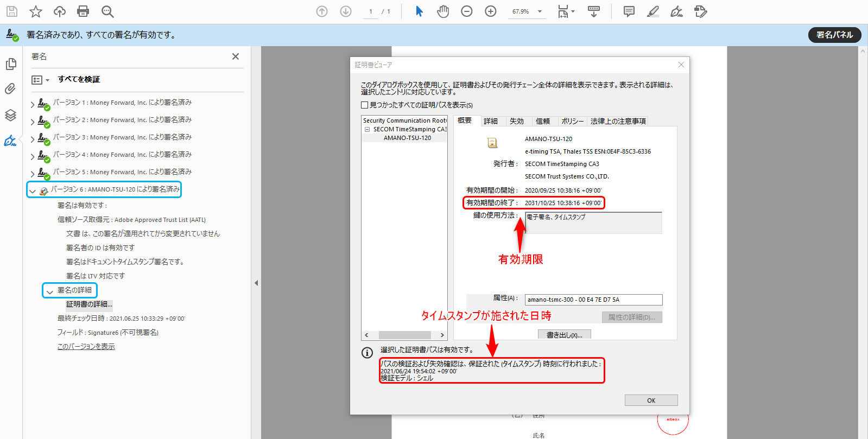Screen dimensions: 868x439
Task: Click the certificate icon in summary
Action: click(x=492, y=143)
